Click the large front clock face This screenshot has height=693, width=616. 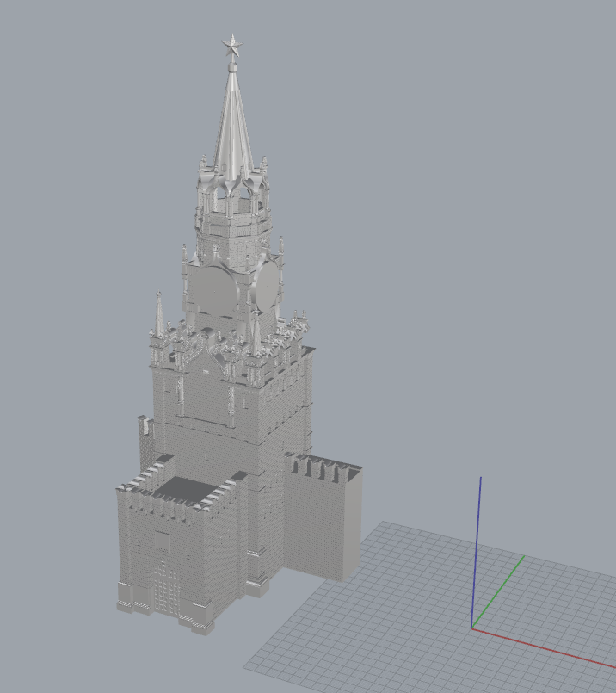pos(216,291)
